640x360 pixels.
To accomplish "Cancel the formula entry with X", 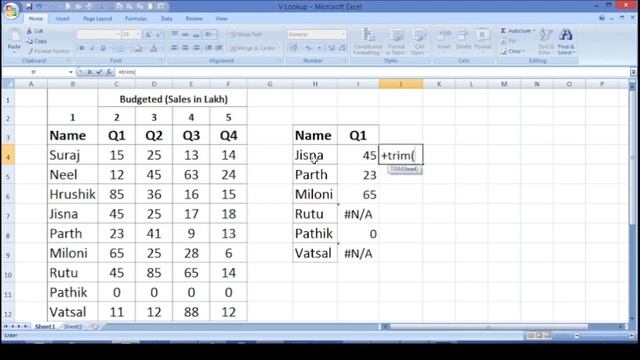I will (89, 72).
